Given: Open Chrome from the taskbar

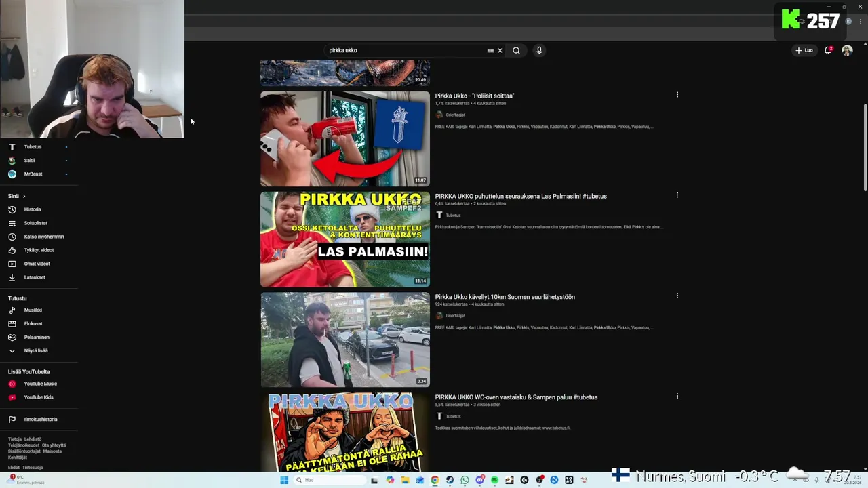Looking at the screenshot, I should (x=435, y=480).
